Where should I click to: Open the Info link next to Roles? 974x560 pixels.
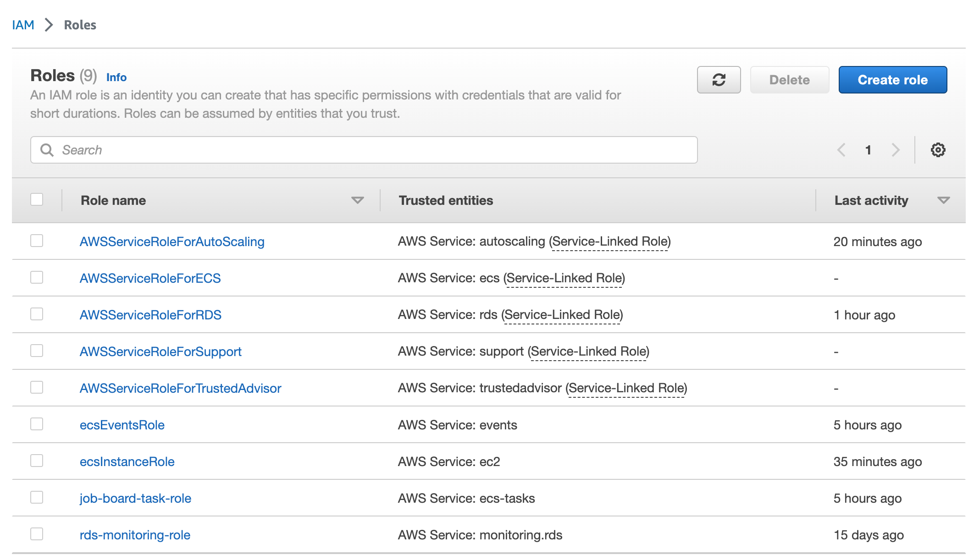coord(116,77)
